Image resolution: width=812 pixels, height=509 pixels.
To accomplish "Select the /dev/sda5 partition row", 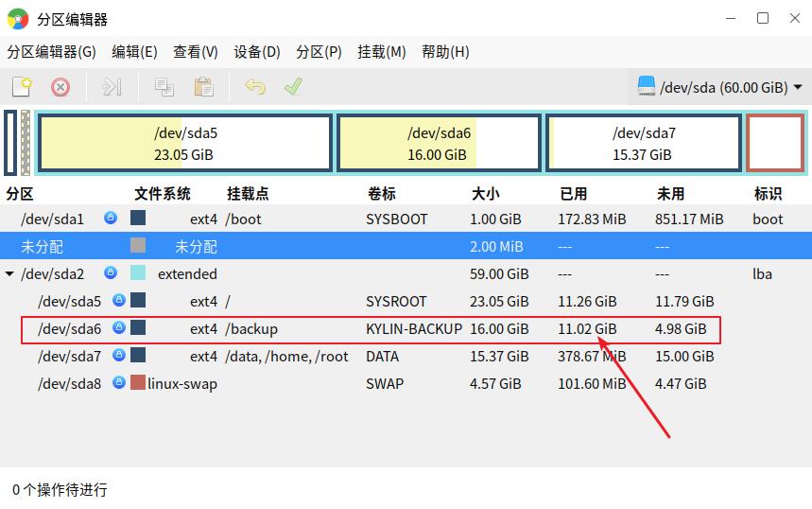I will 406,301.
